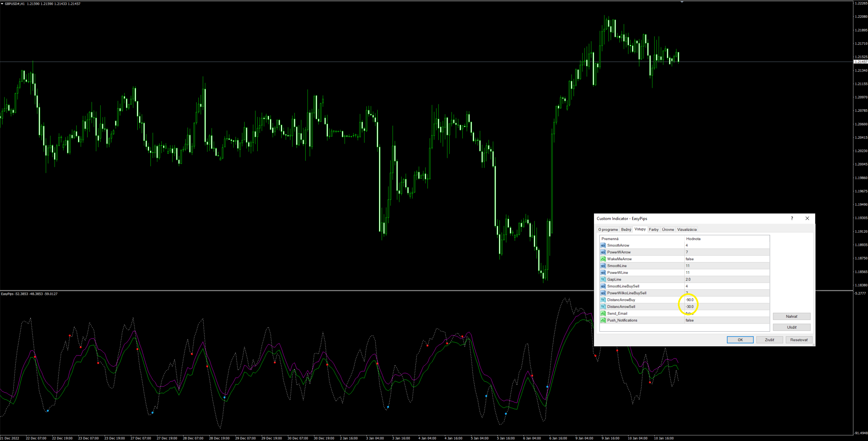
Task: Click the PowerWLine integer icon
Action: point(603,272)
